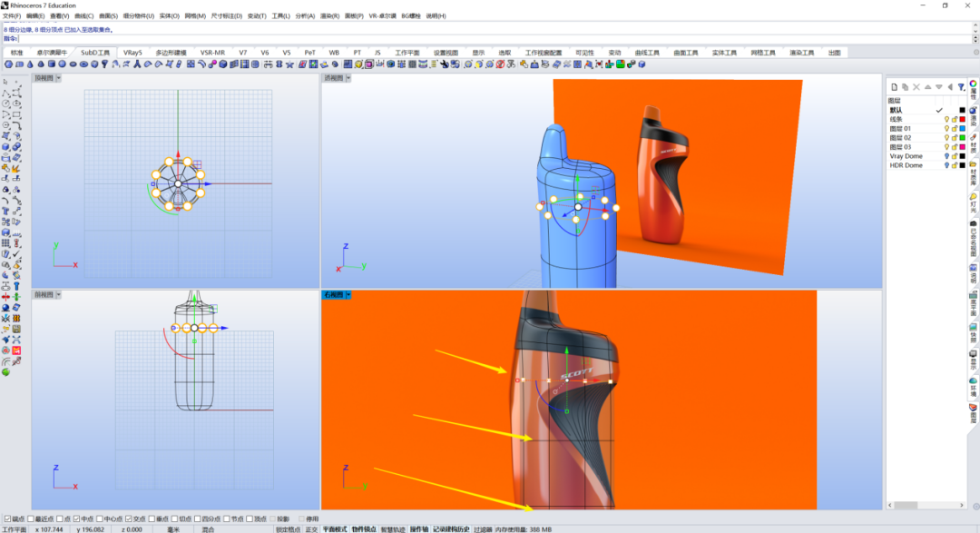The height and width of the screenshot is (533, 980).
Task: Open the 顶视图 viewport dropdown arrow
Action: coord(59,78)
